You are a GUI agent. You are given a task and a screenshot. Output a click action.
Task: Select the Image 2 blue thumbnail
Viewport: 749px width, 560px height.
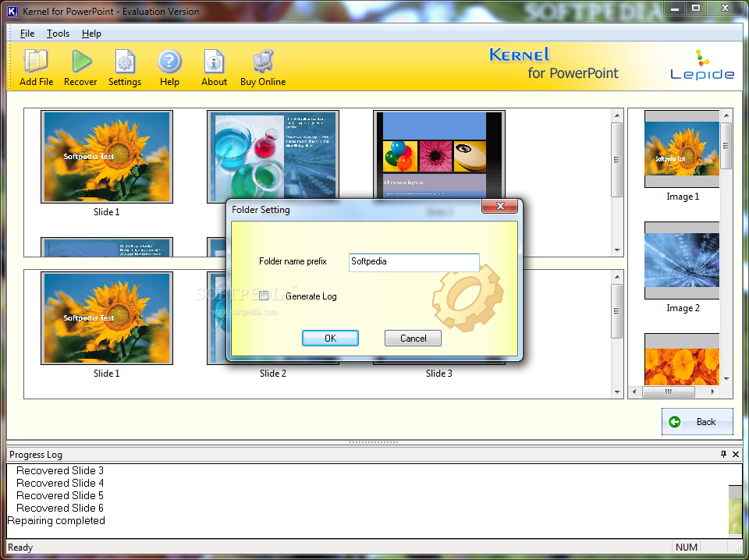[x=682, y=261]
